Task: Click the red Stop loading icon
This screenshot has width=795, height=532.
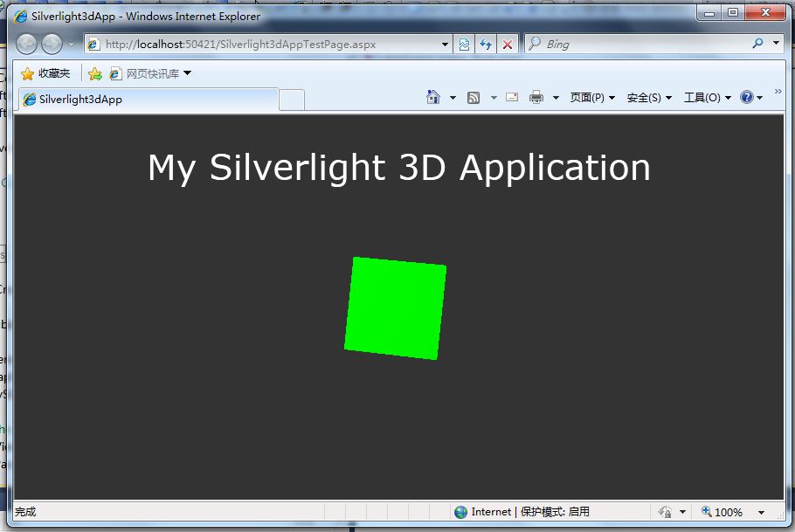Action: (507, 44)
